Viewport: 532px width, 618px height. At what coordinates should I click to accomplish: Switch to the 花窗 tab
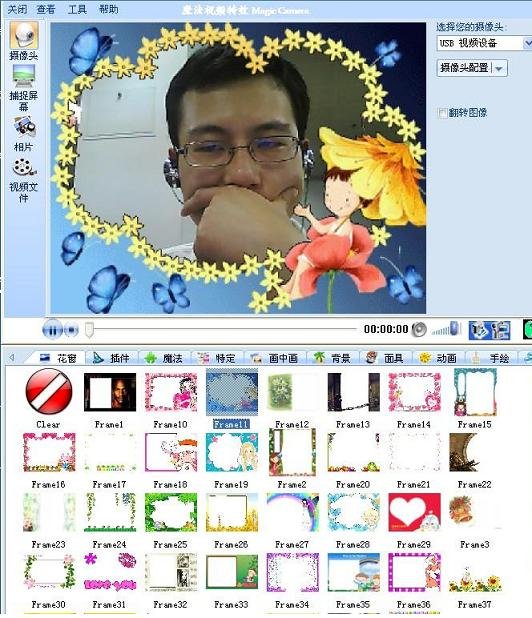58,358
